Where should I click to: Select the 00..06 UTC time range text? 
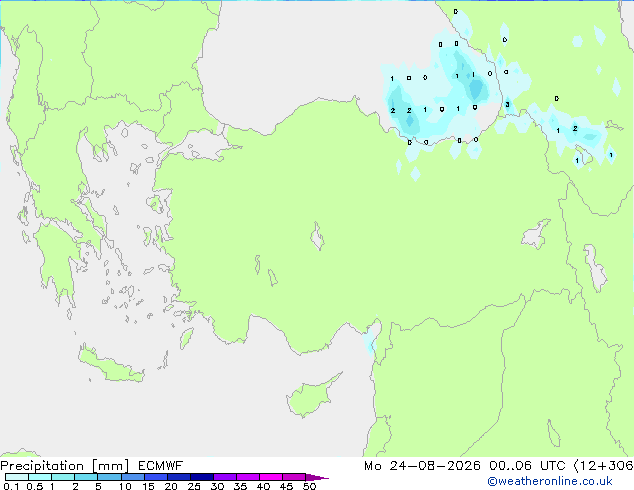click(527, 466)
